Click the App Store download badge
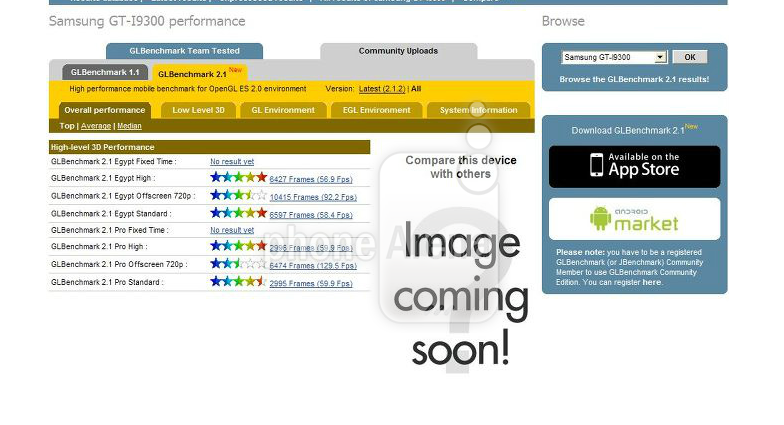This screenshot has height=425, width=784. tap(634, 166)
